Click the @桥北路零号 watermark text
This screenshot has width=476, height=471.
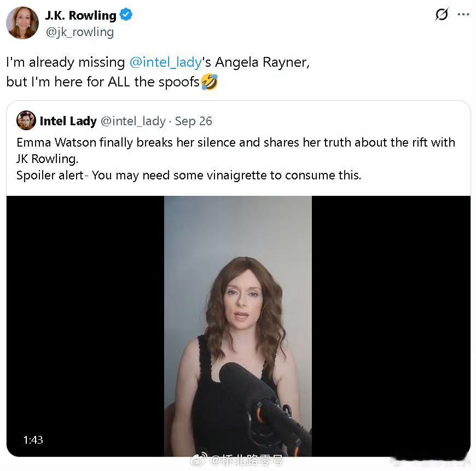[247, 461]
